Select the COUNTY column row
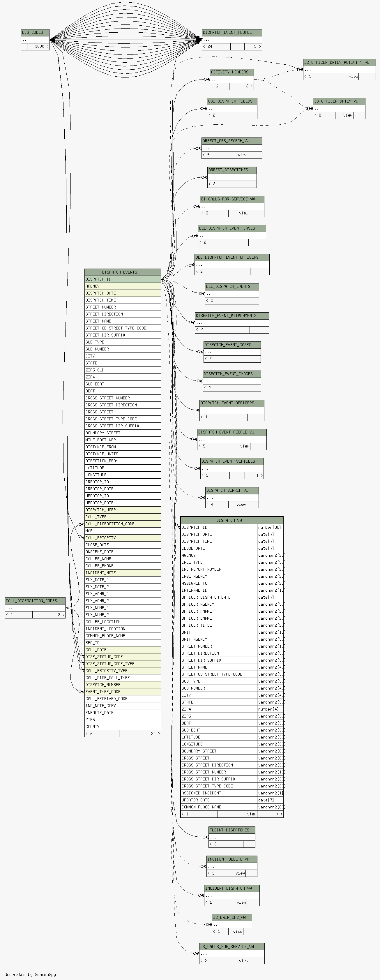Image resolution: width=380 pixels, height=980 pixels. coord(123,727)
